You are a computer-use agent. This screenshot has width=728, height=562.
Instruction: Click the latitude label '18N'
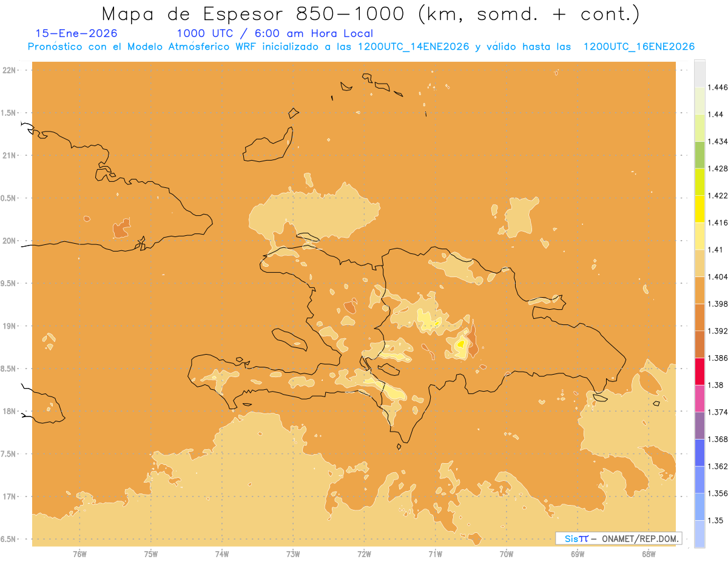pos(8,412)
